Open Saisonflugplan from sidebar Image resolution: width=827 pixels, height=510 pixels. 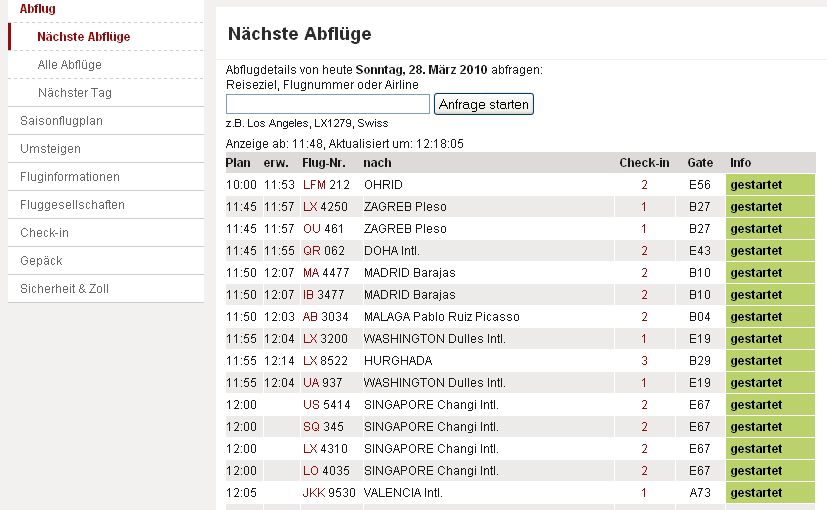(x=61, y=121)
